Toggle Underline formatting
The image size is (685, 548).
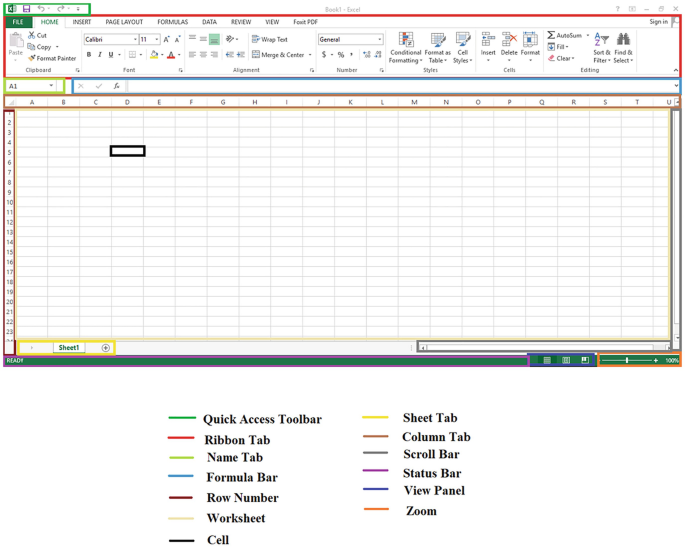coord(111,55)
